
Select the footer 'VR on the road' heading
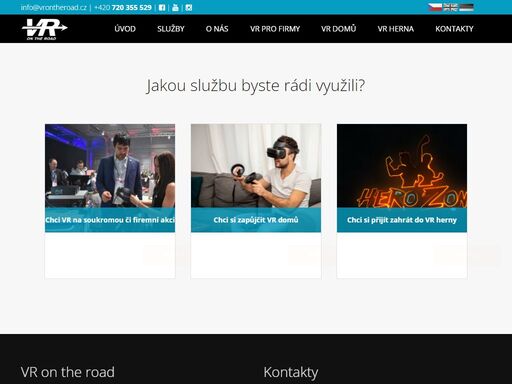pyautogui.click(x=68, y=372)
